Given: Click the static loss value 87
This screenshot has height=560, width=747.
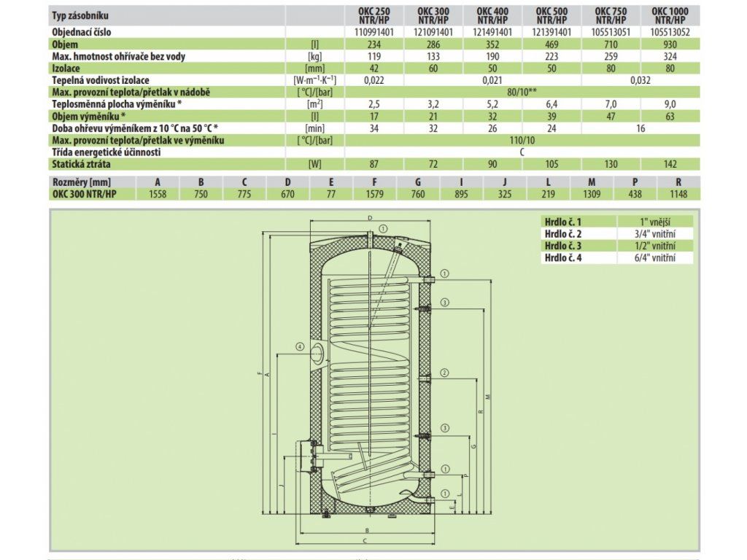Looking at the screenshot, I should coord(374,164).
